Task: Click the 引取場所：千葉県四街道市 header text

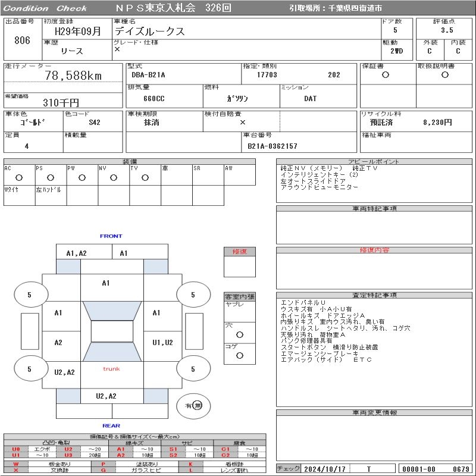Action: 336,8
